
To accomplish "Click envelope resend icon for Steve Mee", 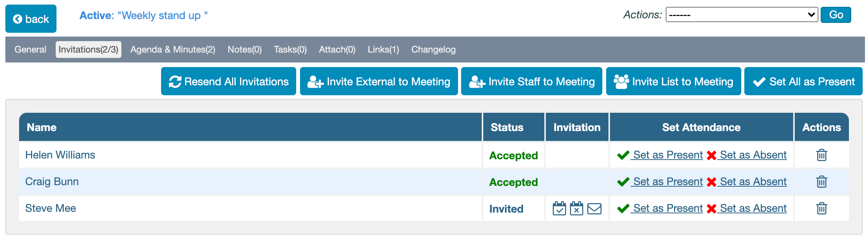I will (x=594, y=208).
